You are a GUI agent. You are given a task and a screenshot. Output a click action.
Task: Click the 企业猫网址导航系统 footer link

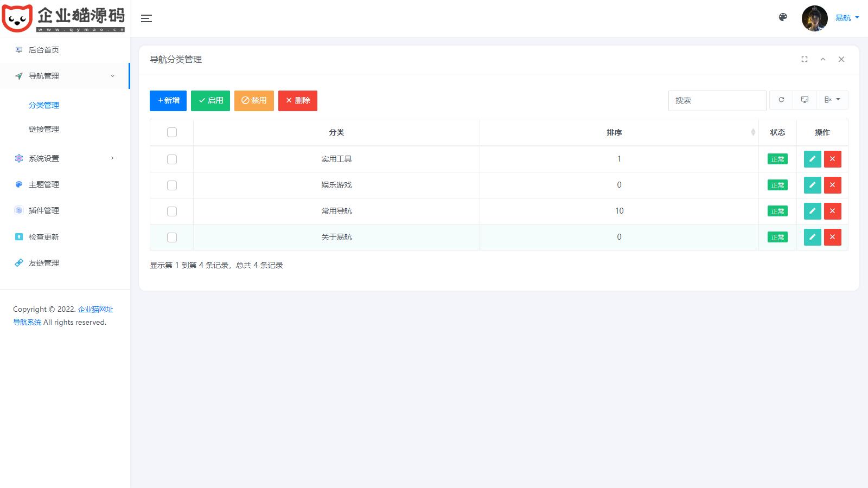(95, 310)
